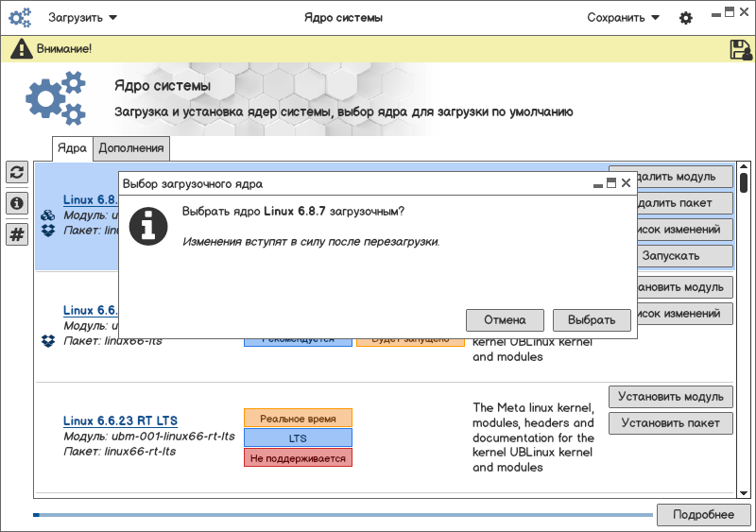Click the refresh icon in left sidebar
The image size is (756, 532).
click(16, 172)
